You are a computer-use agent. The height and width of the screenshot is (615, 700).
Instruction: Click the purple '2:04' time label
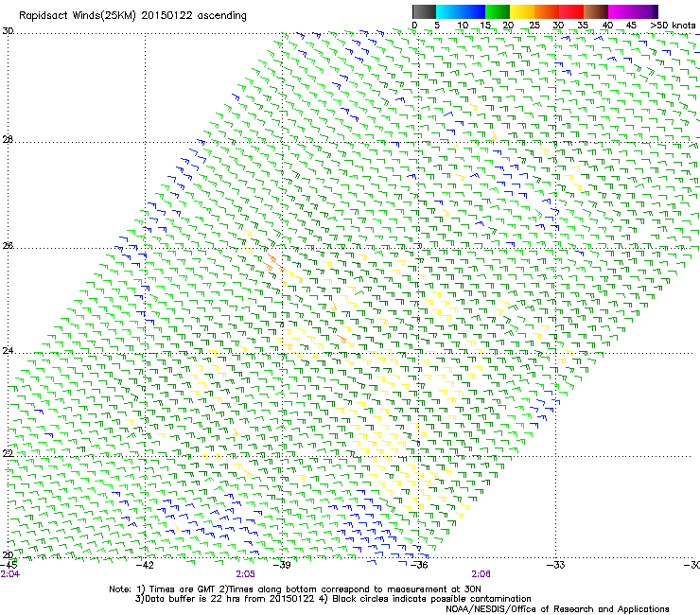[x=10, y=574]
